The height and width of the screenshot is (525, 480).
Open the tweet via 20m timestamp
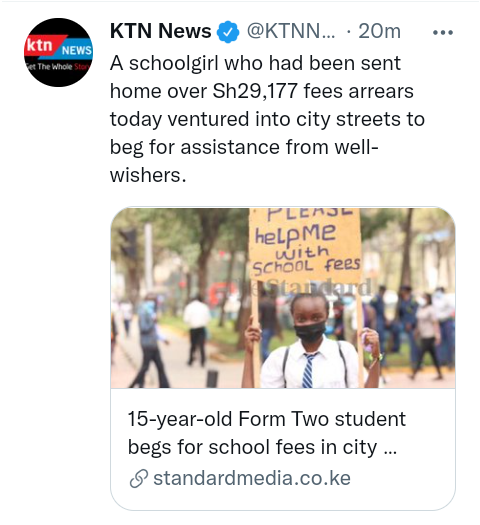379,31
